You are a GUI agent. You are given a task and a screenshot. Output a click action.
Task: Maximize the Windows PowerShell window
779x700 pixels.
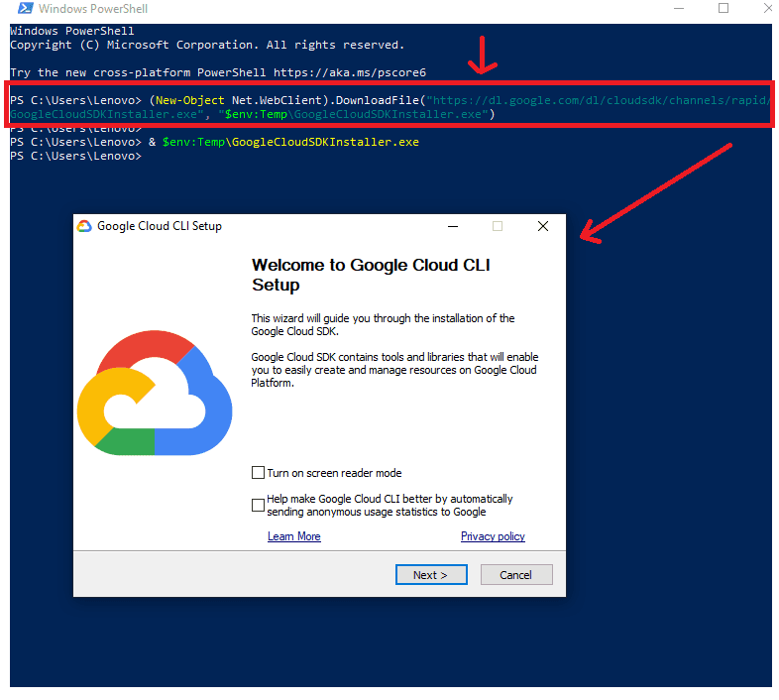coord(723,9)
